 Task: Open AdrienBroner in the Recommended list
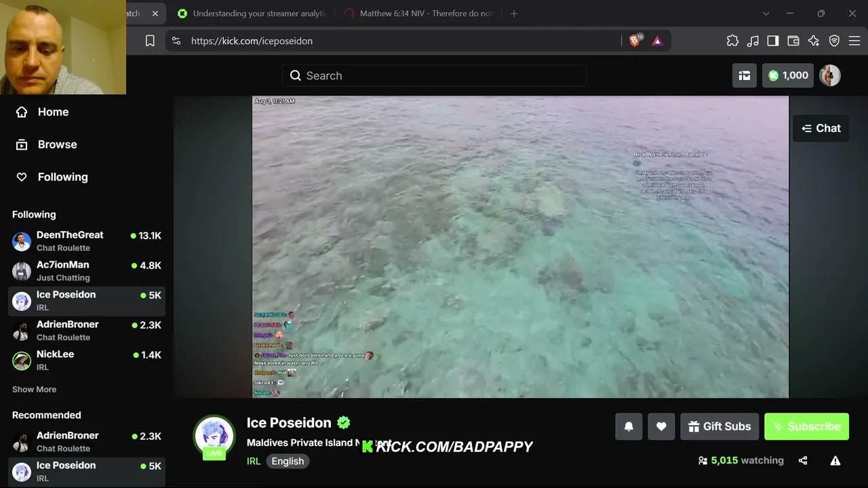(87, 441)
